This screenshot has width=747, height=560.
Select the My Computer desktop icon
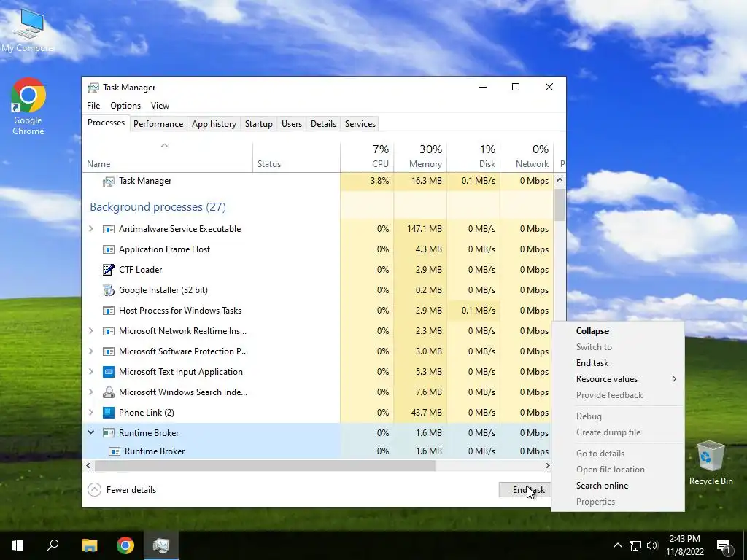click(28, 29)
